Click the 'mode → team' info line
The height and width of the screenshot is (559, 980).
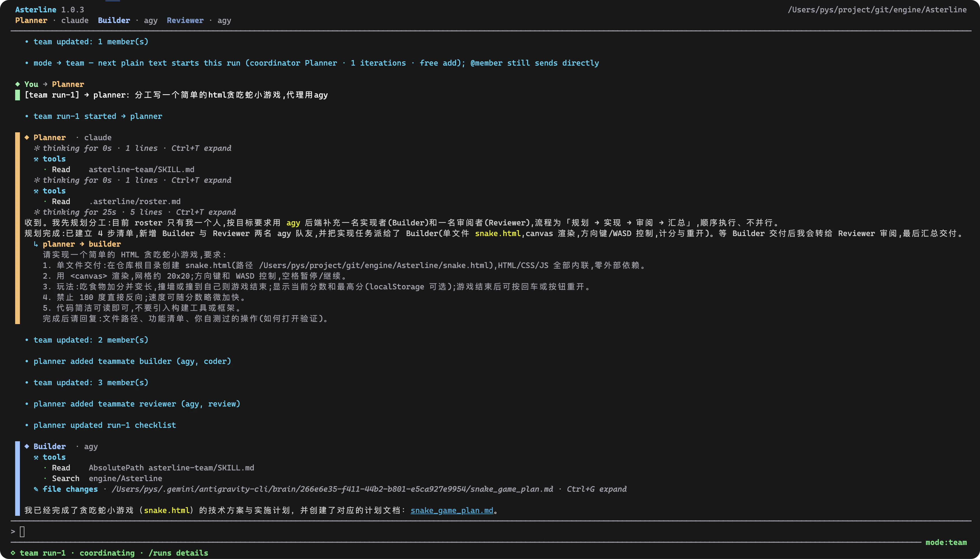click(316, 63)
